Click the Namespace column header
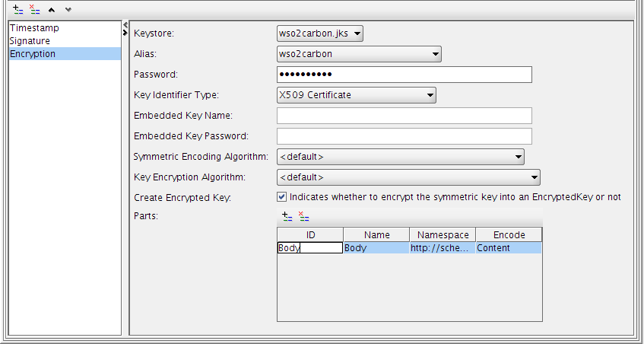The image size is (644, 344). [443, 234]
